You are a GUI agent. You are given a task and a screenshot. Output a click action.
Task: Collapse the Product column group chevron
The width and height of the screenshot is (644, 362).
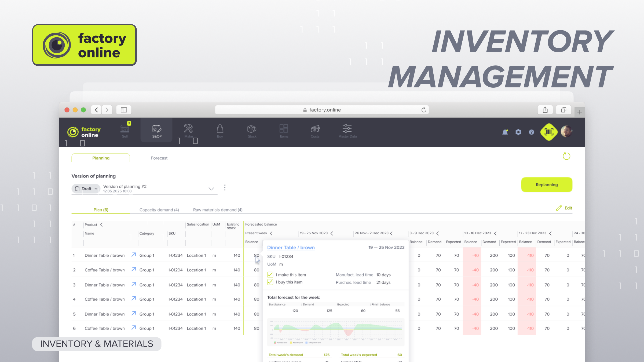tap(101, 225)
